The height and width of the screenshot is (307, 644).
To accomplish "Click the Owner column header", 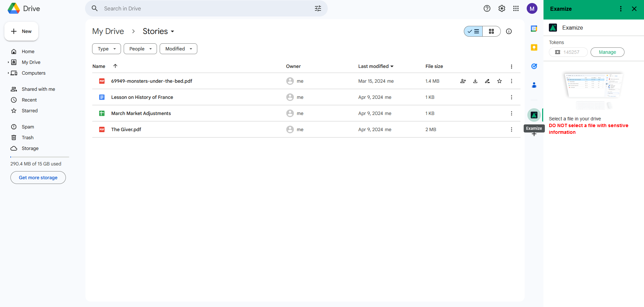I will [x=293, y=66].
